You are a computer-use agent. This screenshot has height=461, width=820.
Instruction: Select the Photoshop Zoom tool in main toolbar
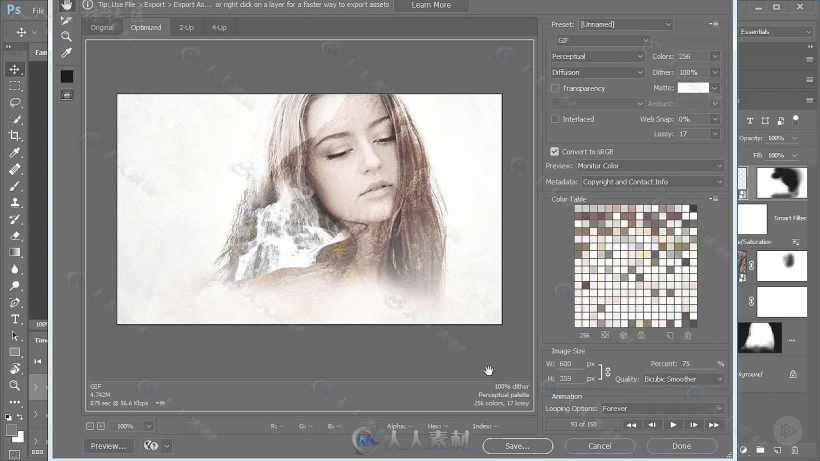[x=15, y=385]
